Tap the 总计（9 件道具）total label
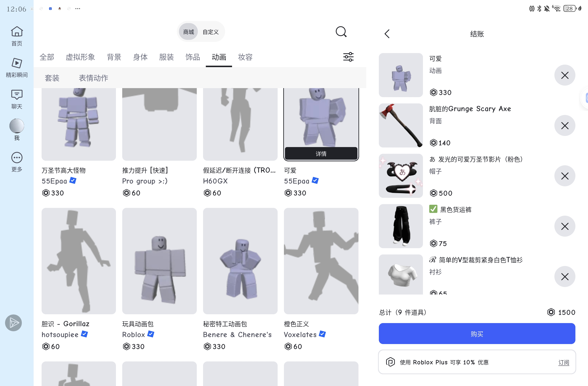588x386 pixels. coord(403,312)
